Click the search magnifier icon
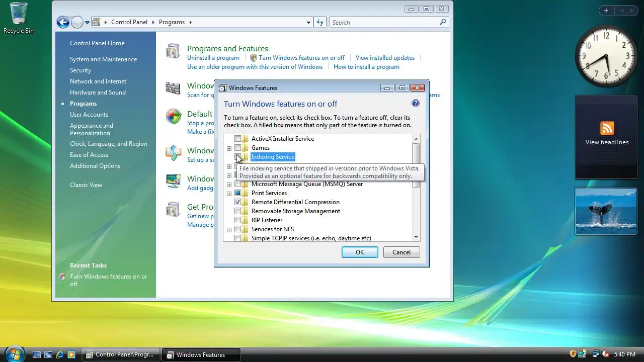Viewport: 644px width, 362px height. tap(443, 22)
